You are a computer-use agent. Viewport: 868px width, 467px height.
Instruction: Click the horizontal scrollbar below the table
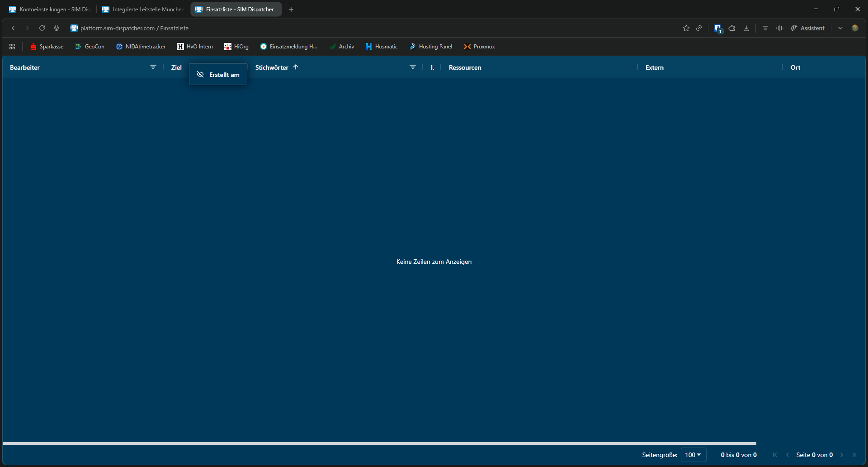[x=379, y=443]
